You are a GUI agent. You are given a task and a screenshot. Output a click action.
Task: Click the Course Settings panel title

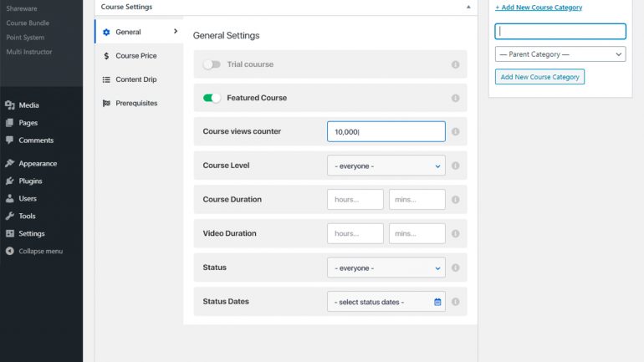pyautogui.click(x=126, y=7)
